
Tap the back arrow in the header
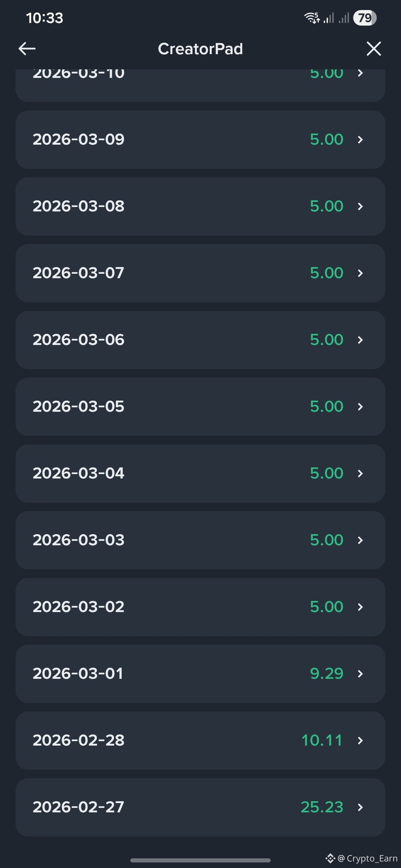click(27, 49)
